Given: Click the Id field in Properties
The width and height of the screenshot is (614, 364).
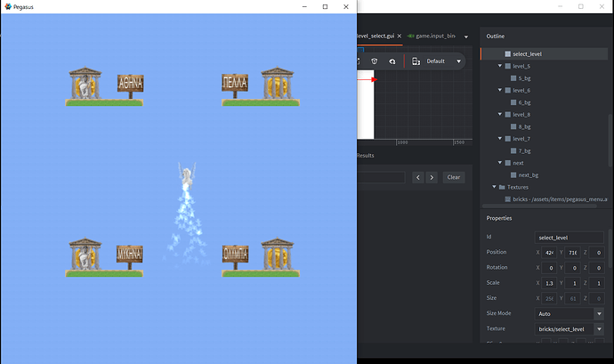Looking at the screenshot, I should 570,238.
